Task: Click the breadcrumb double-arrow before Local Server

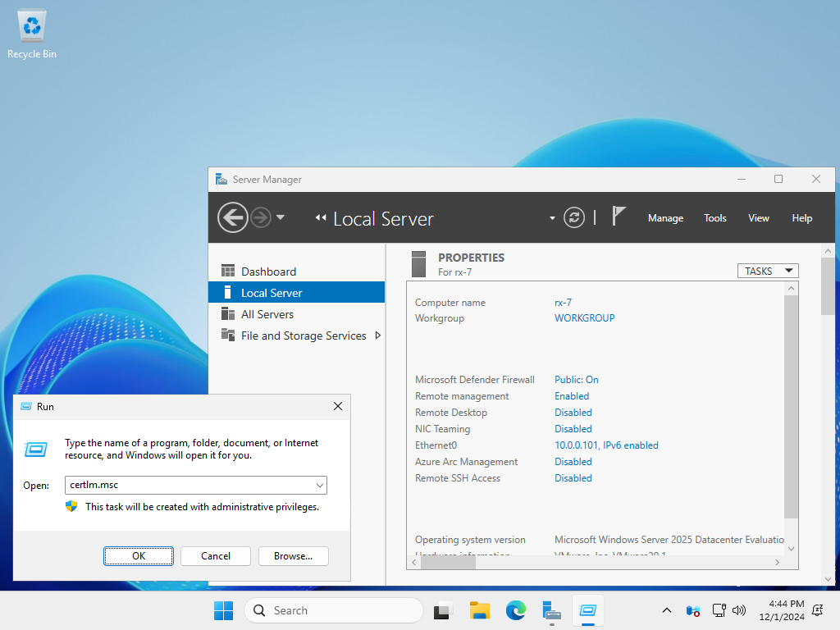Action: point(321,217)
